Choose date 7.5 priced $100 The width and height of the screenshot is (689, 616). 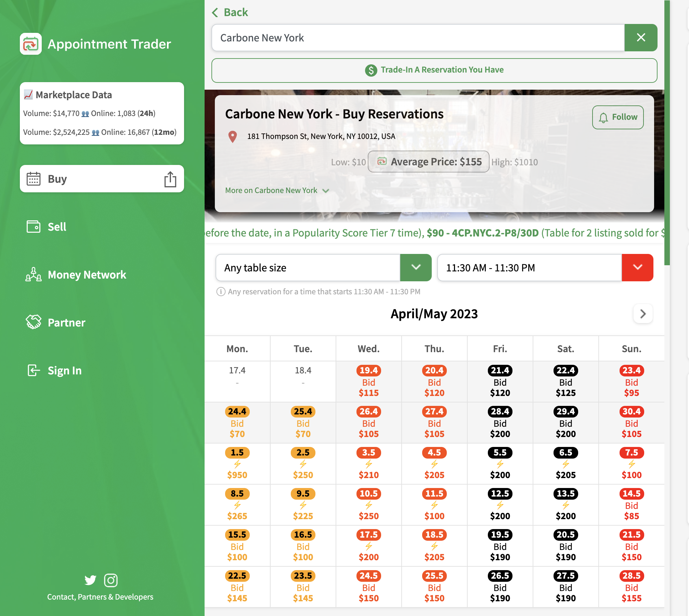(632, 464)
